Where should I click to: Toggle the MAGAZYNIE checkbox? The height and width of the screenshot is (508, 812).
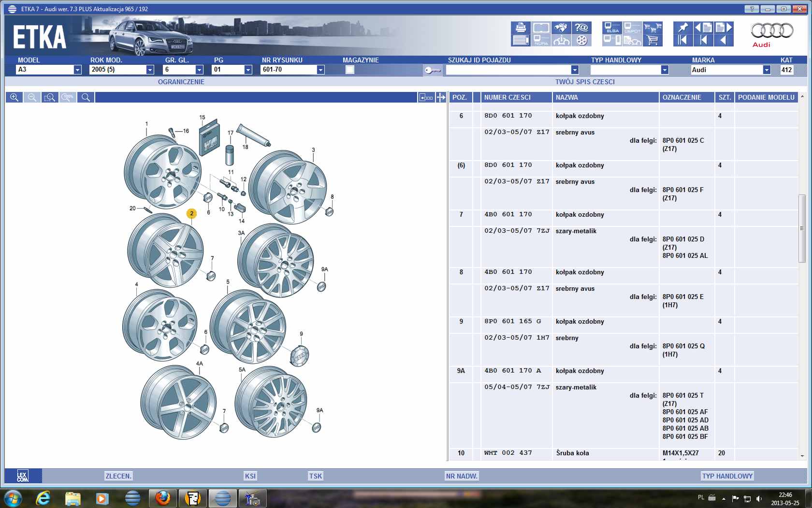click(350, 70)
